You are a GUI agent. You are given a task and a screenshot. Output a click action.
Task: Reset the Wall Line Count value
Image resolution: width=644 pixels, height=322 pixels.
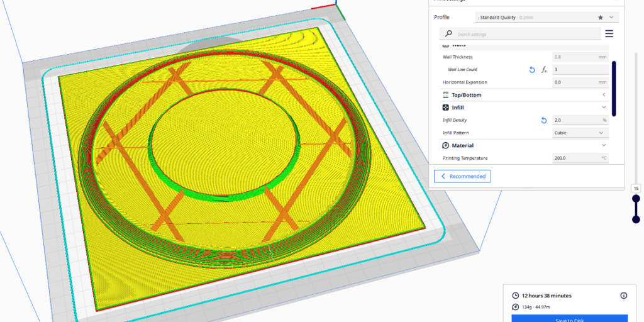tap(532, 70)
